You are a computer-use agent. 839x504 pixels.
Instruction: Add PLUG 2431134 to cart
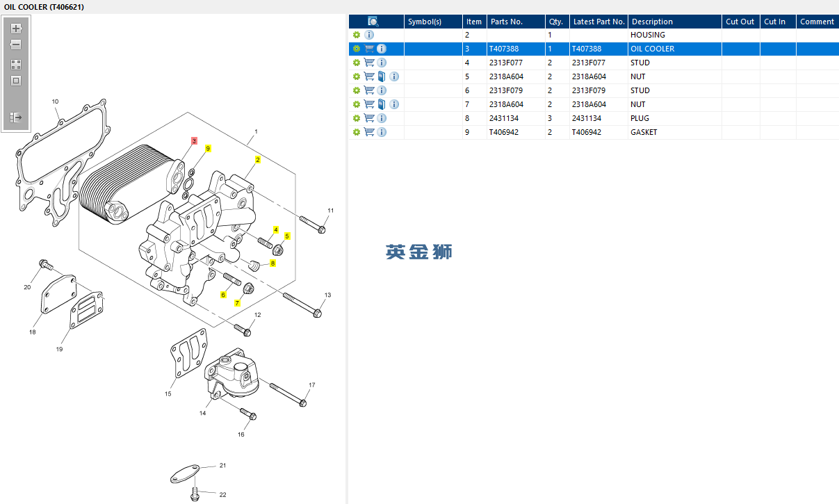tap(369, 118)
